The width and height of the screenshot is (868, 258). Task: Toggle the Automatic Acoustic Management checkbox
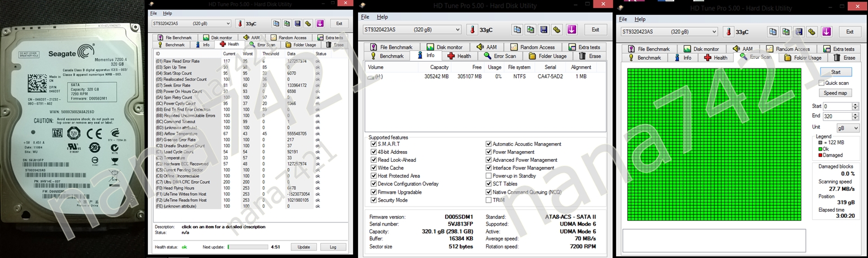(x=488, y=144)
